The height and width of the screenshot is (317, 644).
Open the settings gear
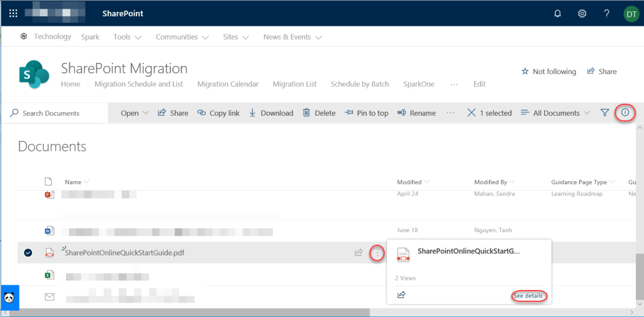tap(582, 14)
